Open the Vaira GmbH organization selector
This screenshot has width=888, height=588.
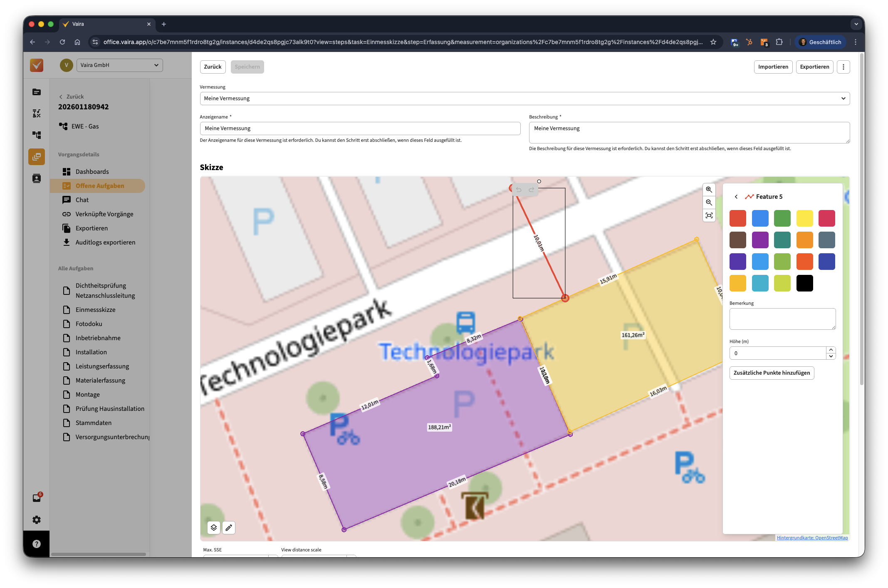click(119, 65)
